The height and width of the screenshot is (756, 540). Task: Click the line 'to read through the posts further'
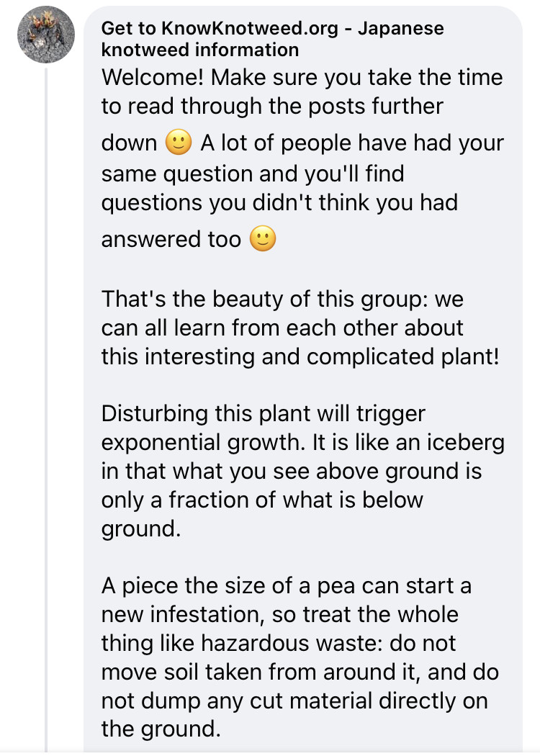point(272,107)
